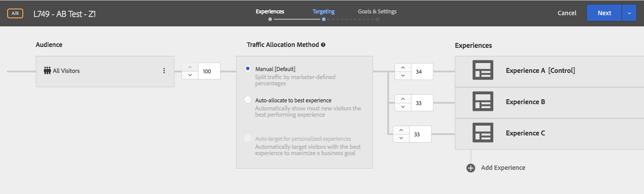
Task: Select the Manual [Default] radio option
Action: click(x=248, y=69)
